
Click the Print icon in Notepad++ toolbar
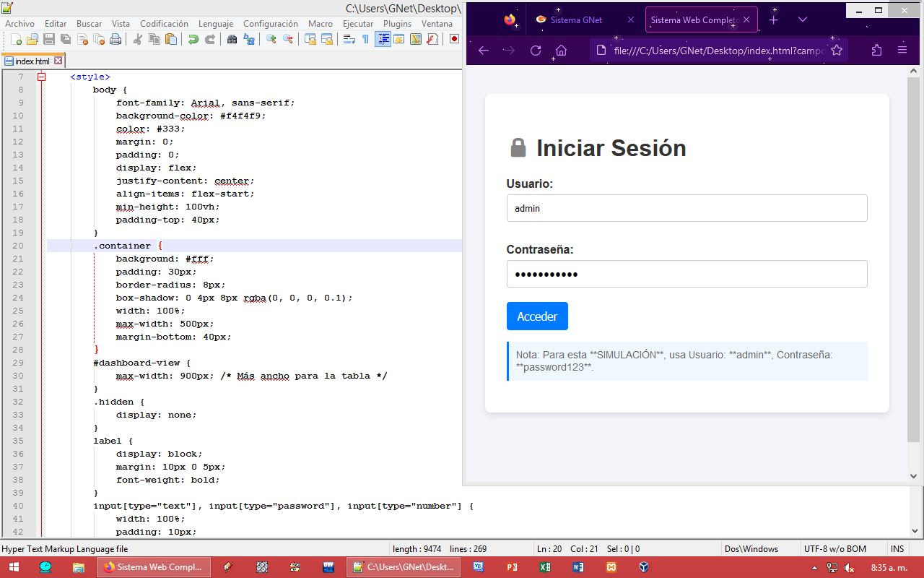(x=115, y=39)
